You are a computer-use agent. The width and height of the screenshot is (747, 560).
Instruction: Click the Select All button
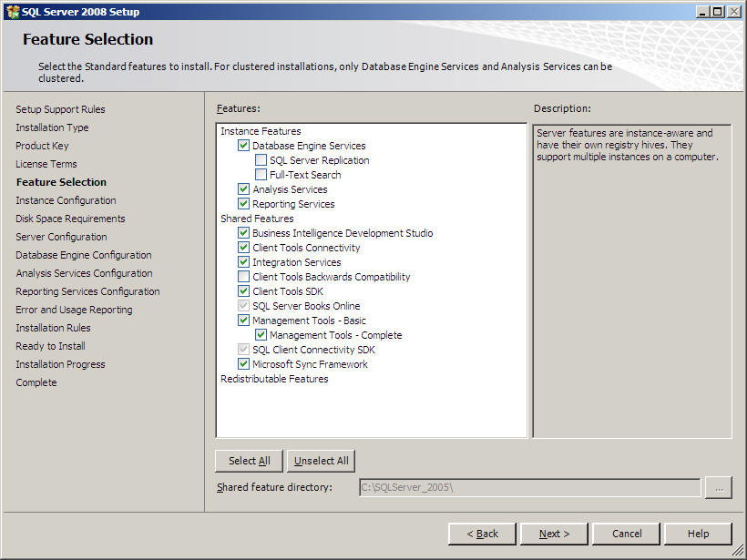(x=249, y=461)
